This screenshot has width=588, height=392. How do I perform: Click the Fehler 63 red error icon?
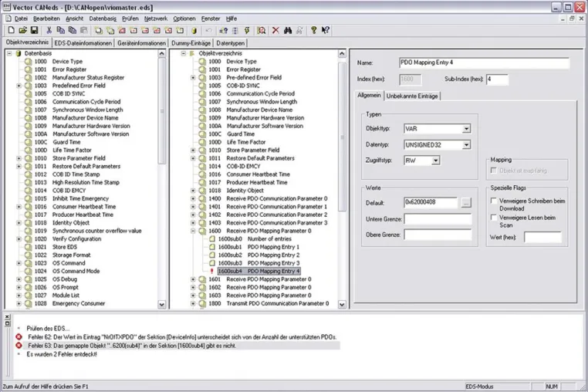click(19, 345)
